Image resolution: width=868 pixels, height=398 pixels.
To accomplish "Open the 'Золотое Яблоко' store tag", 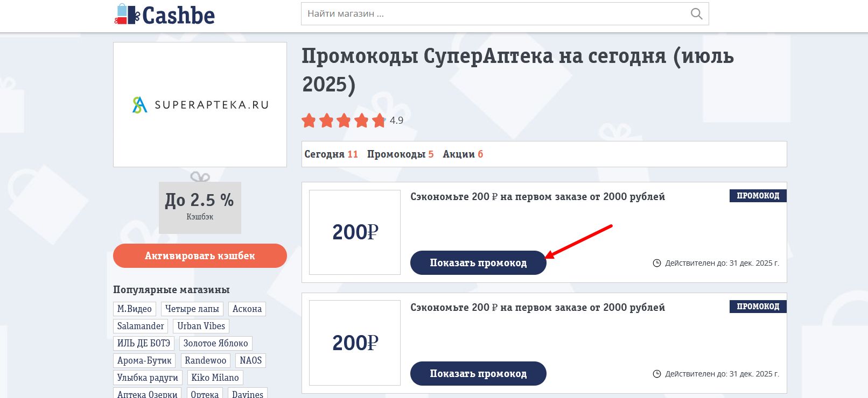I will point(216,344).
